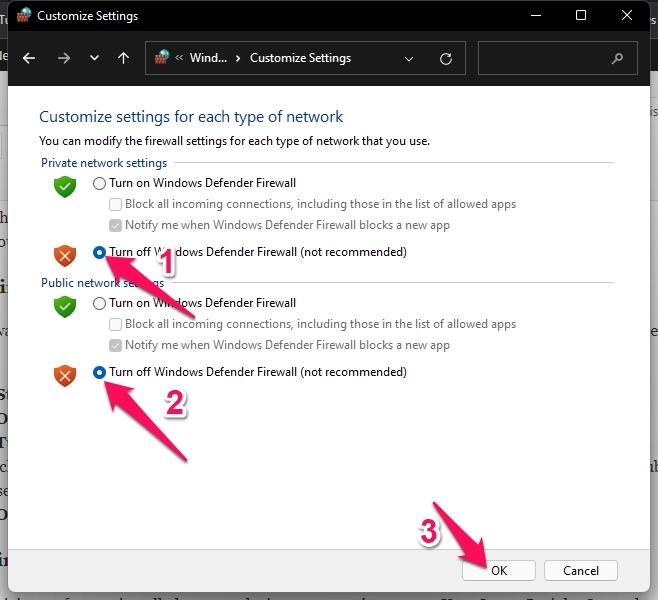Click the forward navigation arrow
The width and height of the screenshot is (658, 600).
[64, 58]
